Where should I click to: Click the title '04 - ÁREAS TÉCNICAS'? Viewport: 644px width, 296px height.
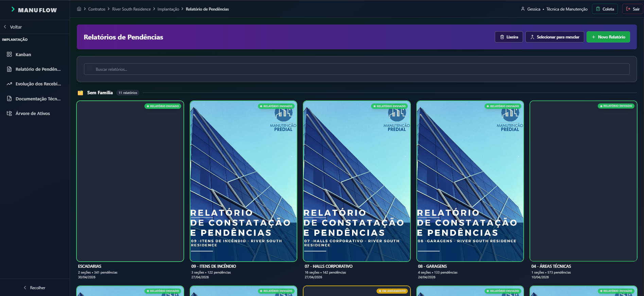(x=551, y=266)
